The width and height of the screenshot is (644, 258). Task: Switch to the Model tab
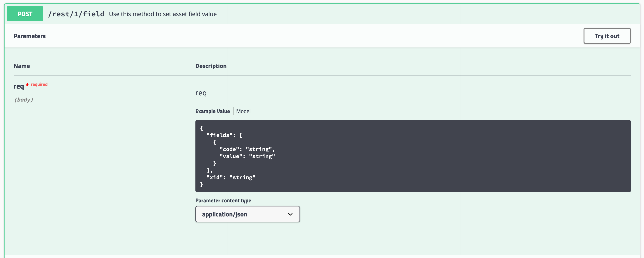pyautogui.click(x=243, y=111)
